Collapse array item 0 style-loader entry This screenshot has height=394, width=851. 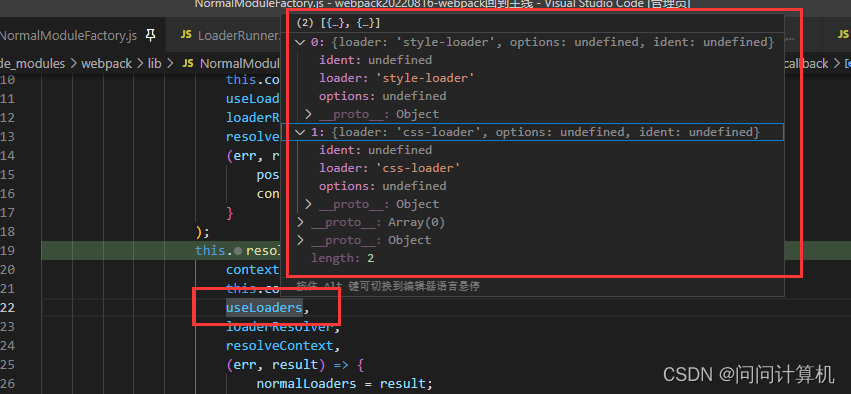click(300, 42)
